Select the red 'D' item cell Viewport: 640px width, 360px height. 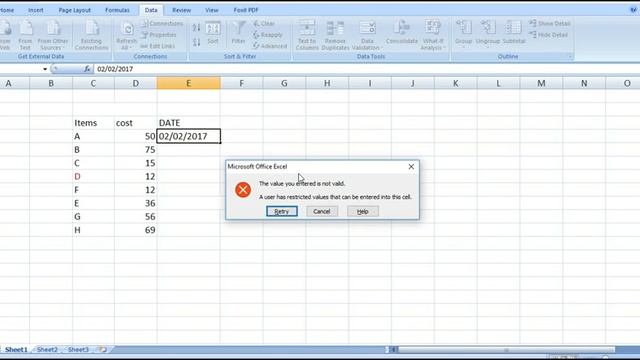[x=93, y=177]
